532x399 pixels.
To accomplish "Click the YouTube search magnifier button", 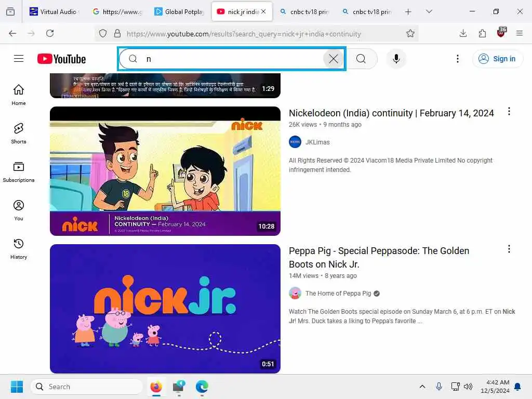I will (361, 59).
